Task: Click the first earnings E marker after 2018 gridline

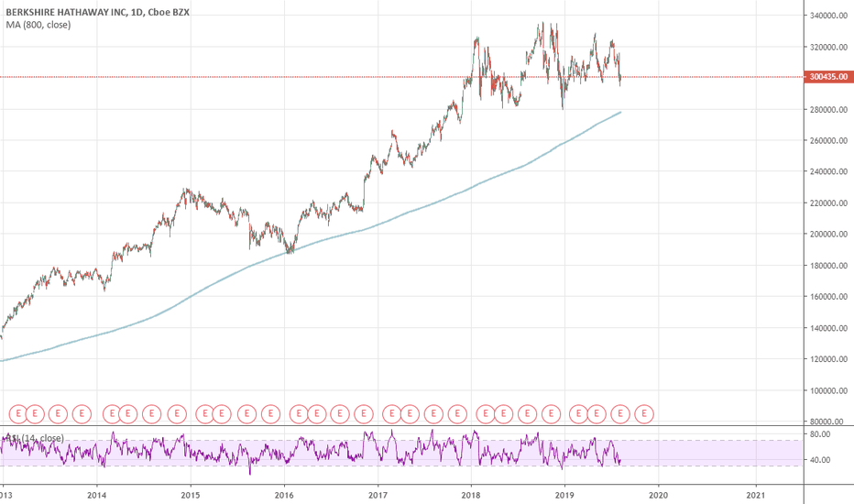Action: click(486, 414)
